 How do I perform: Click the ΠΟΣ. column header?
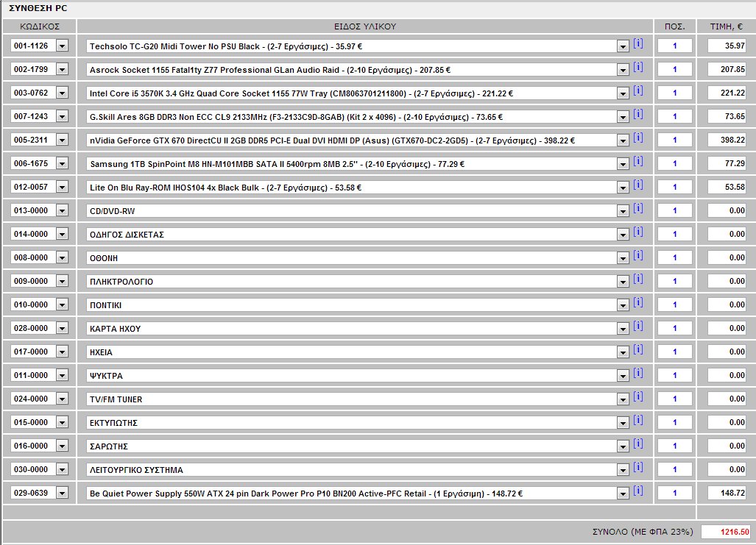[x=674, y=26]
